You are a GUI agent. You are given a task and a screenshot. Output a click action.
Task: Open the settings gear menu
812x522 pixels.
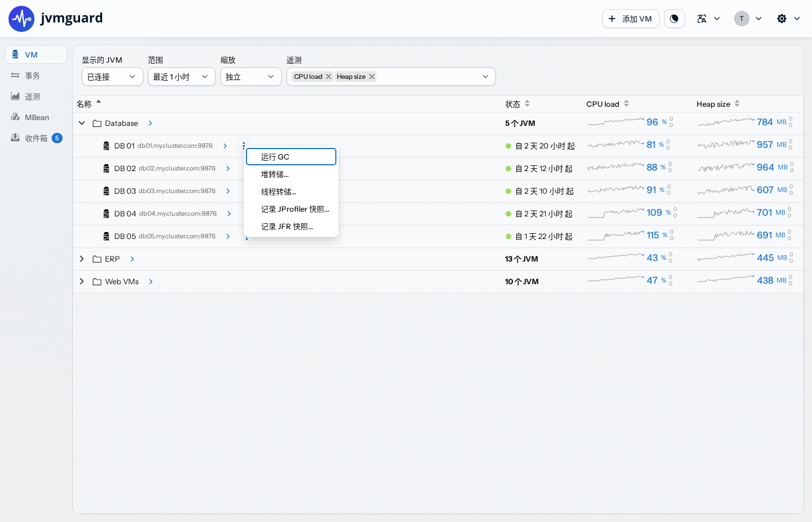click(x=788, y=19)
